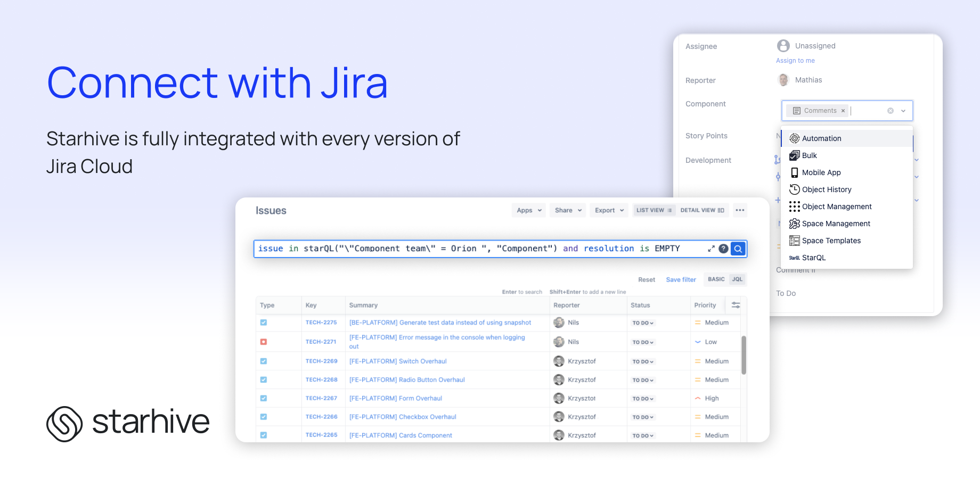980x479 pixels.
Task: Choose the Bulk component option
Action: [847, 155]
